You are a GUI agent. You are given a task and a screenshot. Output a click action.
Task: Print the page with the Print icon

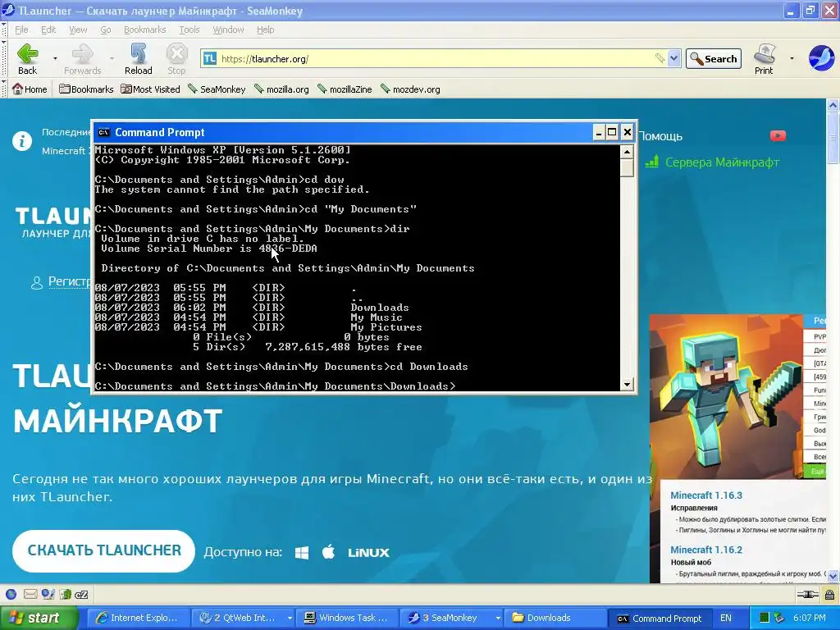click(x=764, y=54)
